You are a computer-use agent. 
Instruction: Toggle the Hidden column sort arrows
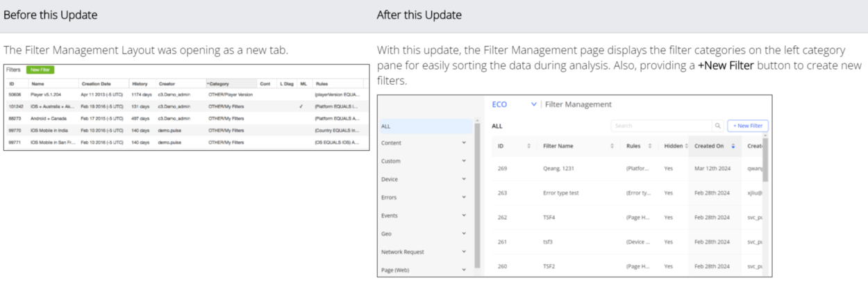686,146
